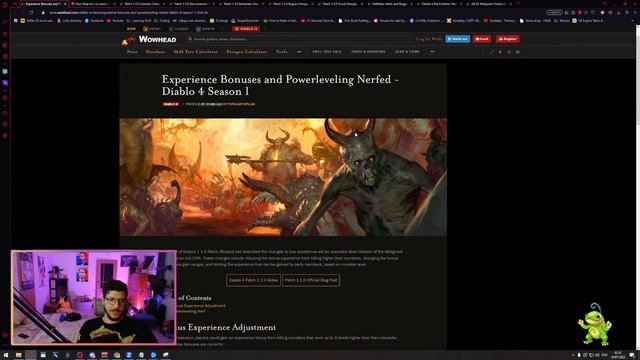Switch to the third browser tab about Patch 1.1.0
This screenshot has width=640, height=360.
pos(142,4)
